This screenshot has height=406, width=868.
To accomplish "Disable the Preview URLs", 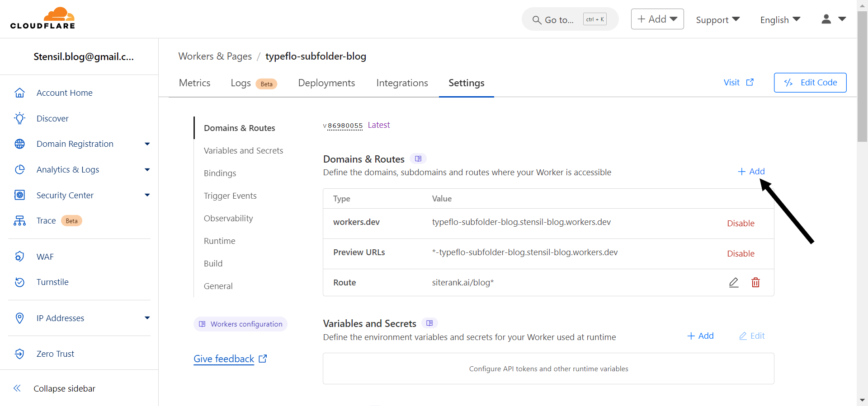I will (740, 254).
